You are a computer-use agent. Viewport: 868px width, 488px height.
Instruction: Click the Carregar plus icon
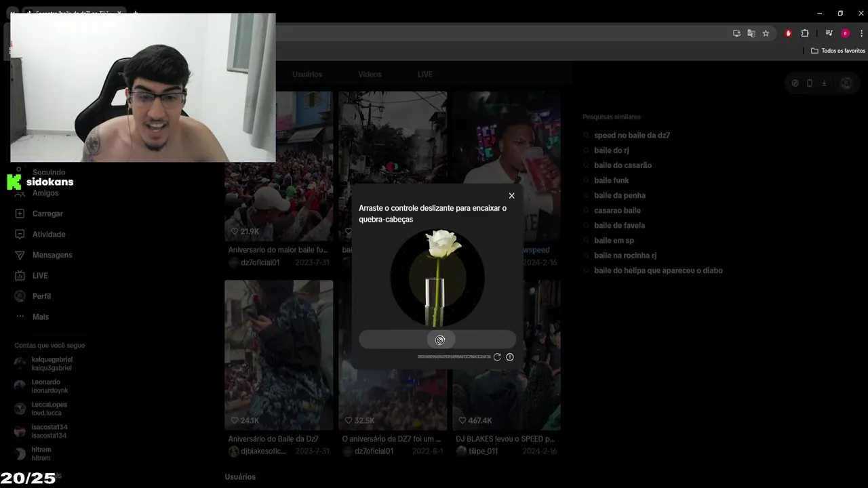pos(20,213)
